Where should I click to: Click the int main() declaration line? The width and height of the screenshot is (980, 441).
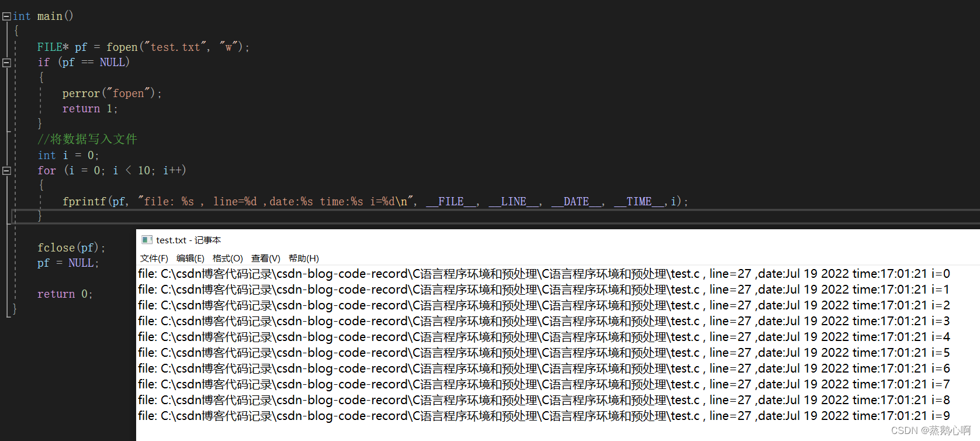43,16
